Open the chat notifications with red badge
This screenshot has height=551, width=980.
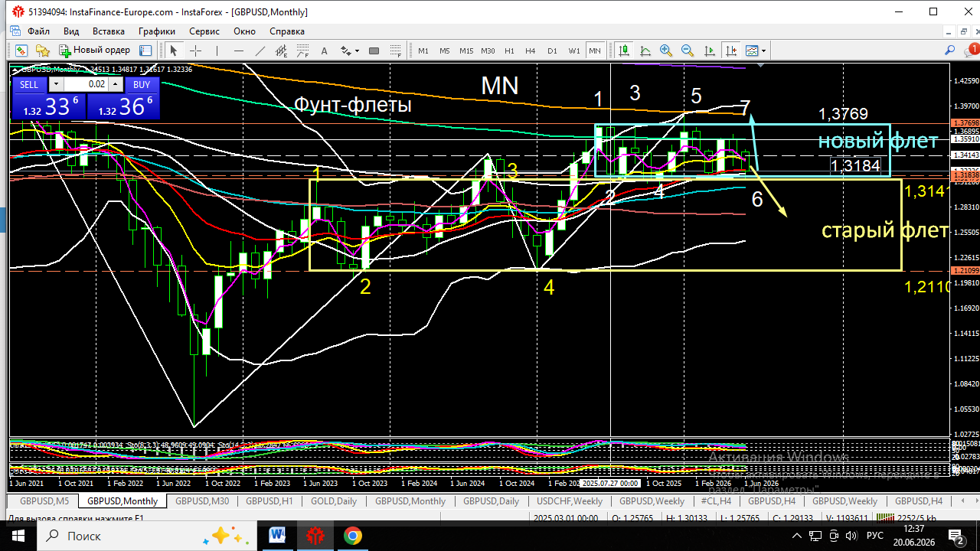point(971,49)
